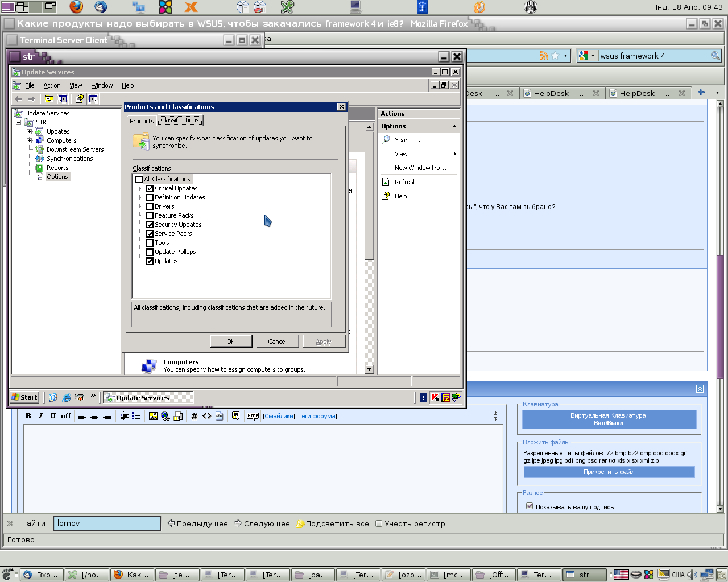
Task: Click the Up One Level toolbar icon
Action: [x=49, y=99]
